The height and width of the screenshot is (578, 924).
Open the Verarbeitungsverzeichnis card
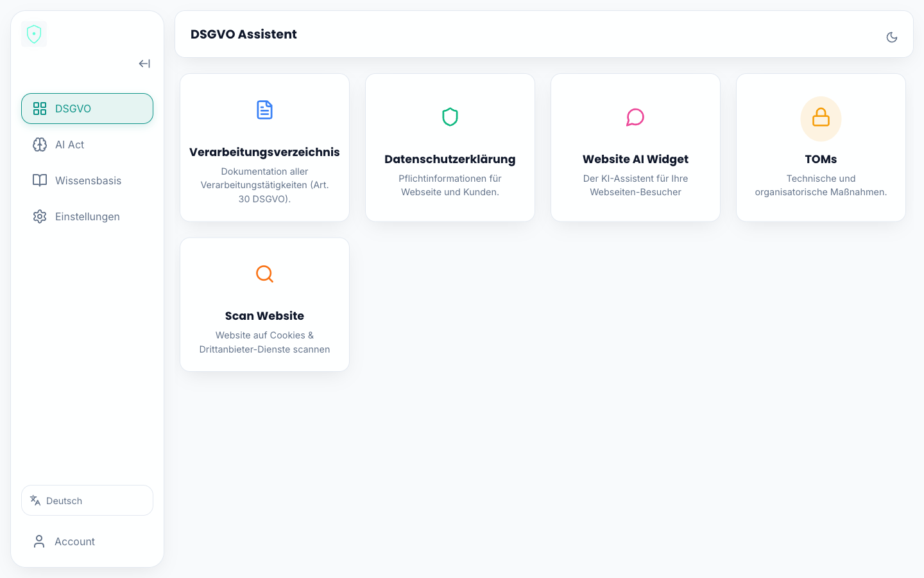(x=264, y=146)
